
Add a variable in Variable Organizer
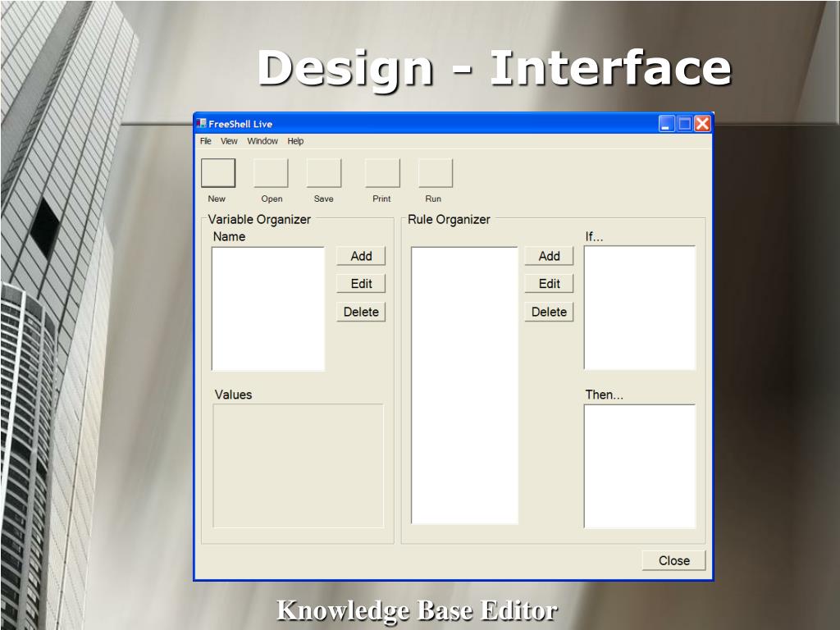tap(361, 256)
